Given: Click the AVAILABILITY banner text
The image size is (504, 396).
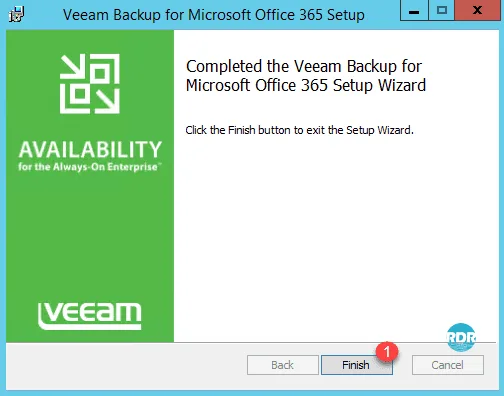Looking at the screenshot, I should [x=90, y=149].
